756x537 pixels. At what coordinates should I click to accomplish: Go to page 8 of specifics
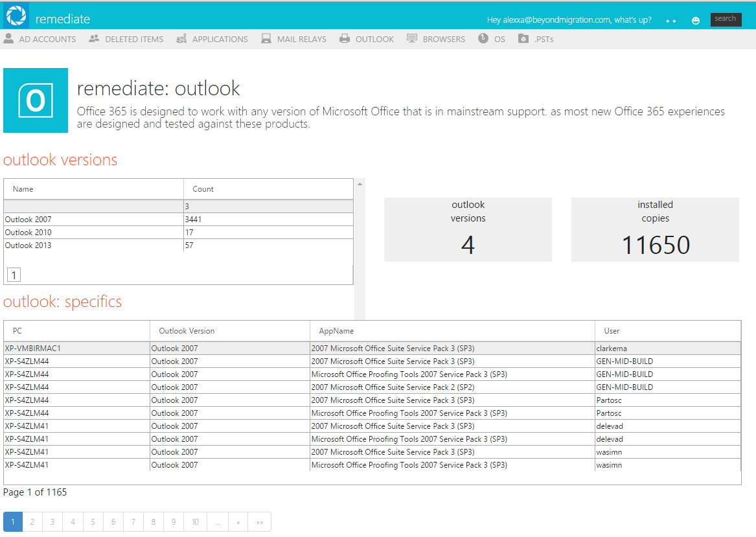[154, 522]
